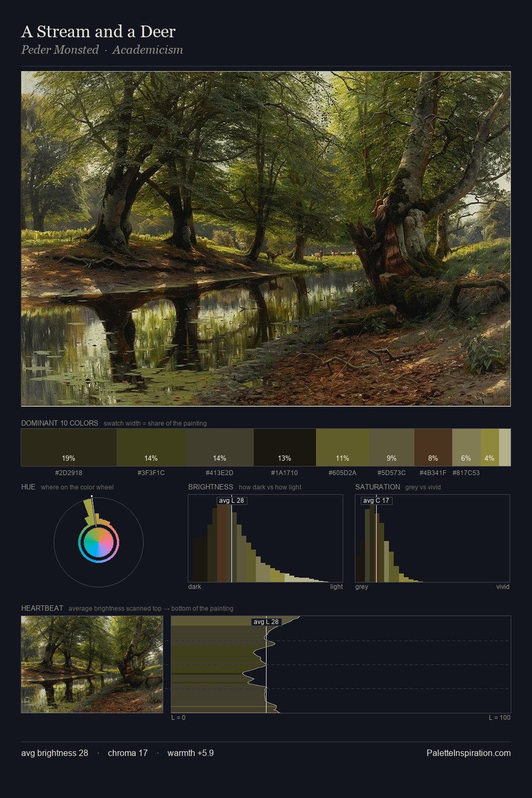Click the 'light' label under brightness chart

(336, 587)
